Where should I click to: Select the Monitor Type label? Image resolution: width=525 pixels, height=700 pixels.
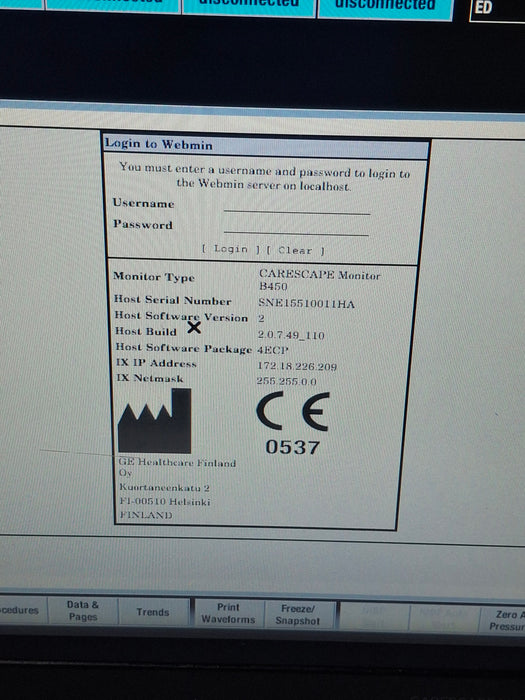[x=154, y=276]
